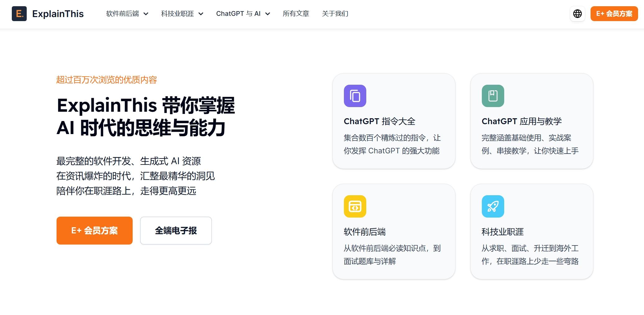Click the green bookmark icon for ChatGPT 应用与教学

493,96
